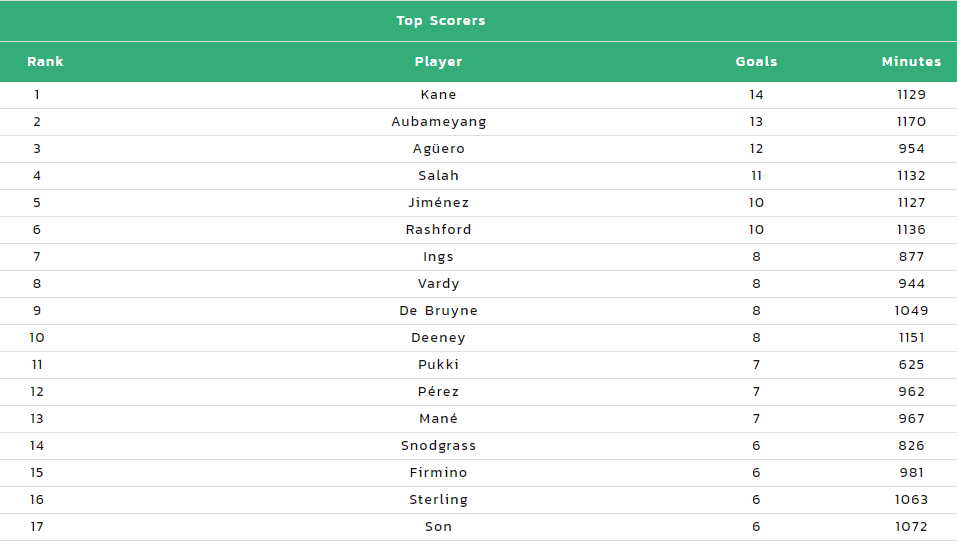Select player name Kane

coord(438,95)
